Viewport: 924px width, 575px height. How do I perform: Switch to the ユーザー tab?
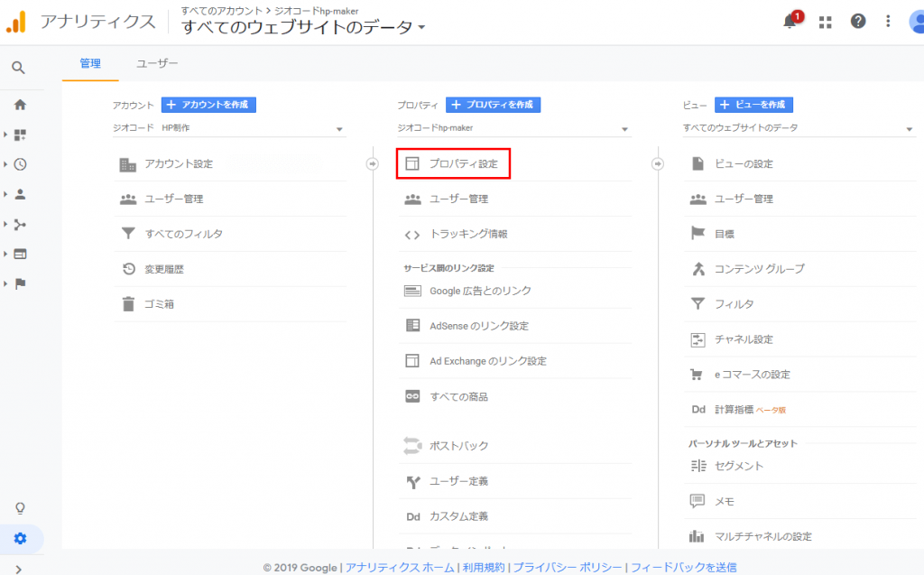tap(157, 64)
